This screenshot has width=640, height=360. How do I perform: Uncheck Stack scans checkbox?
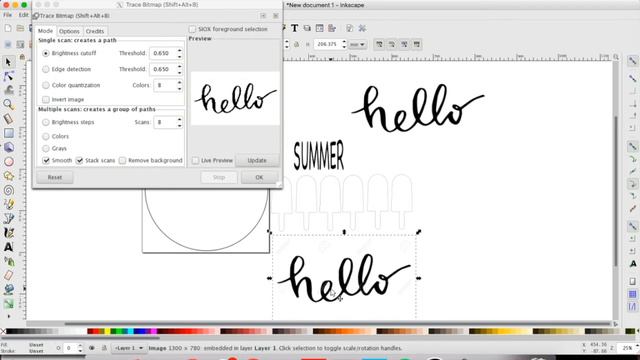coord(80,160)
